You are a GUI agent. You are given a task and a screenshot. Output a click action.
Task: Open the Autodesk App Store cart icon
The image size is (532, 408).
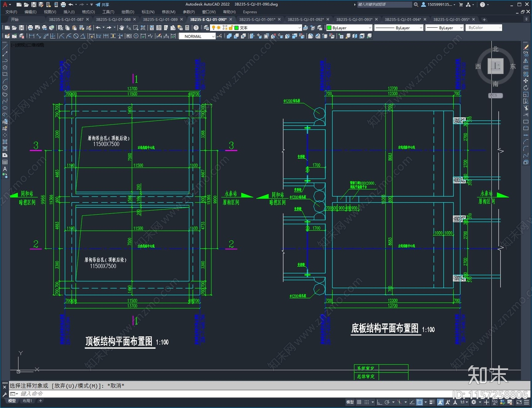pyautogui.click(x=461, y=5)
